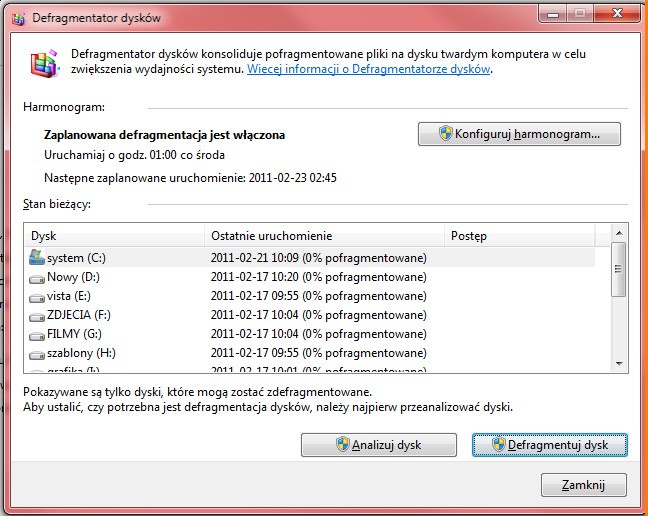The height and width of the screenshot is (516, 648).
Task: Sort the list by the Dysk column header
Action: tap(114, 236)
